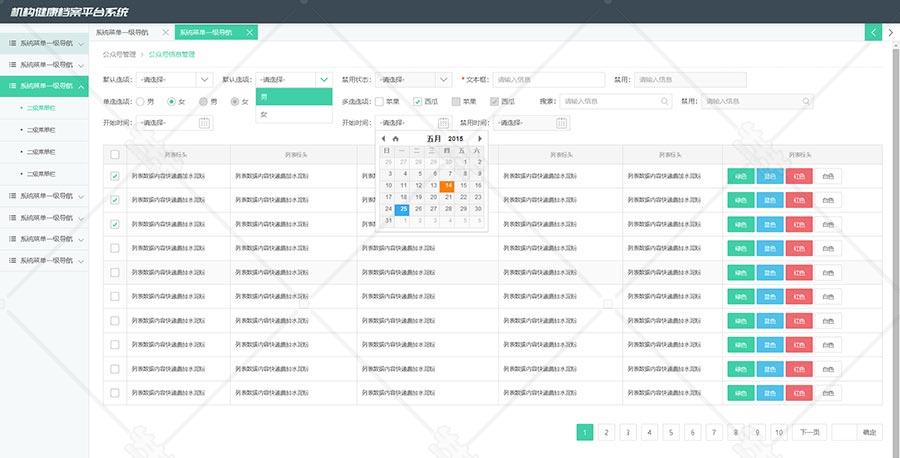
Task: Click the grayed-out disabled 男 radio button
Action: (203, 102)
